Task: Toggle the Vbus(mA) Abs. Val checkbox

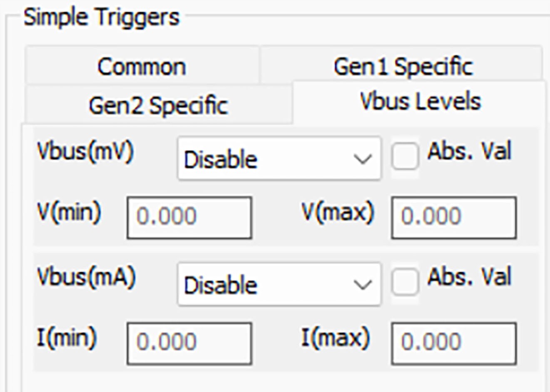Action: [405, 282]
